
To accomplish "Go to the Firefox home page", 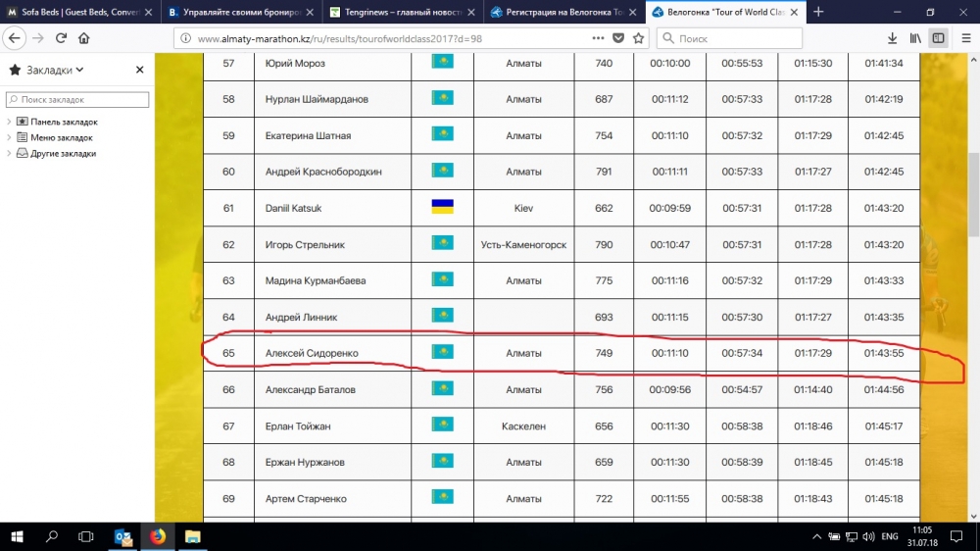I will pos(84,38).
